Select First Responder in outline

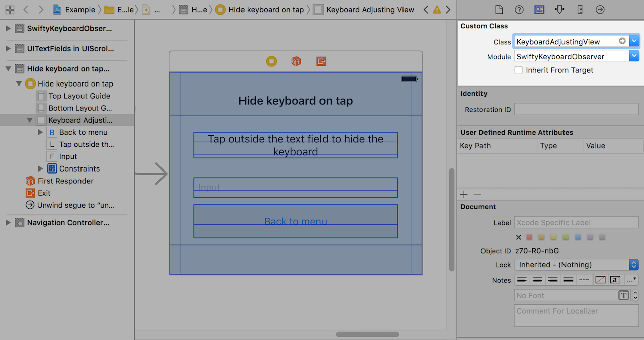click(x=59, y=181)
